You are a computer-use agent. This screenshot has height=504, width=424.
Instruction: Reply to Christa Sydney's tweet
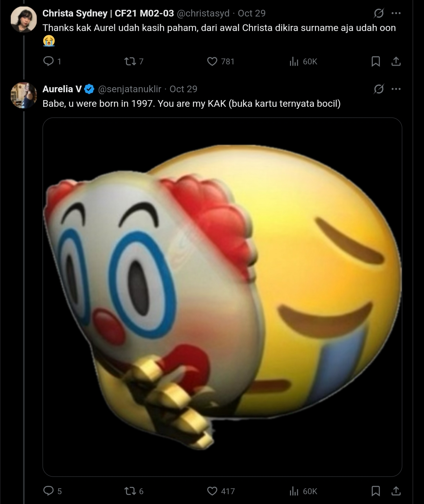tap(48, 61)
